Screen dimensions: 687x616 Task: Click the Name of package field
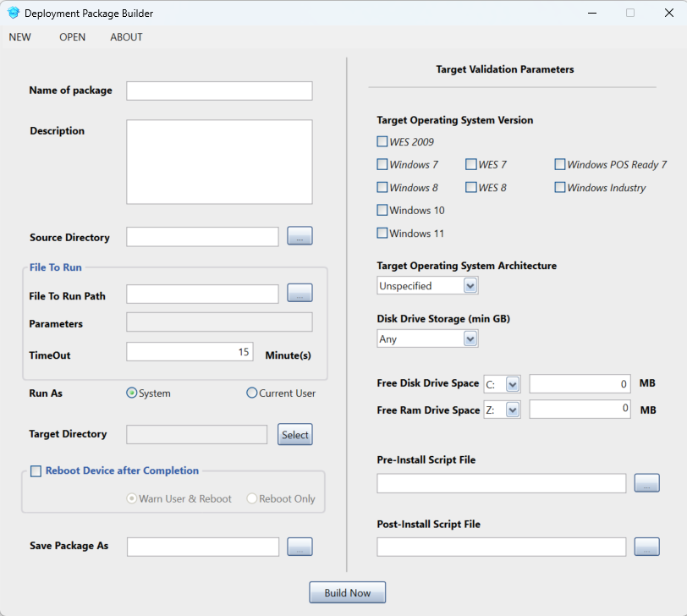(x=219, y=91)
